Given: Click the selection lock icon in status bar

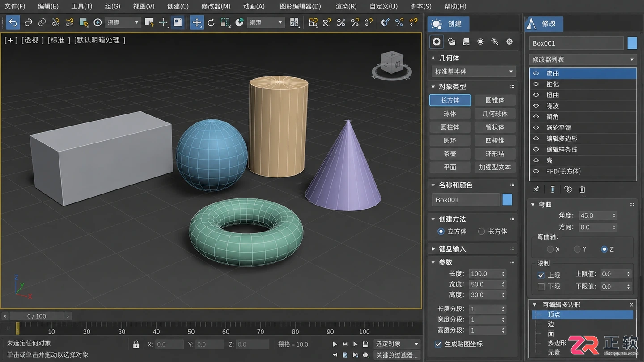Looking at the screenshot, I should [x=136, y=345].
